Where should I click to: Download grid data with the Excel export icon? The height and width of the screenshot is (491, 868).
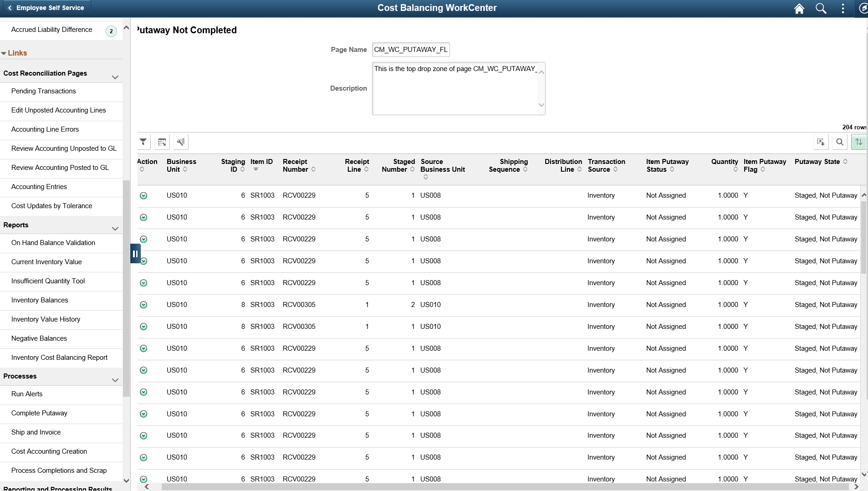click(x=821, y=142)
